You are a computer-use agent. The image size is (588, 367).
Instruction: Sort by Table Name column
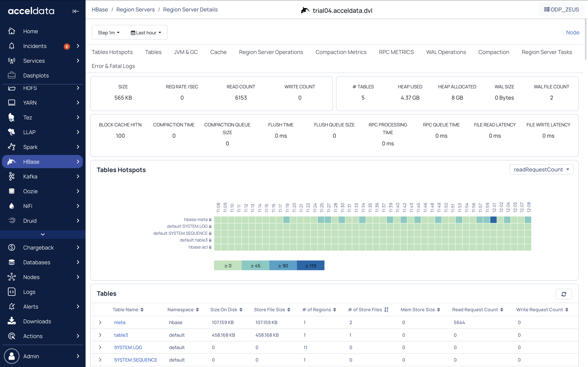[x=142, y=310]
